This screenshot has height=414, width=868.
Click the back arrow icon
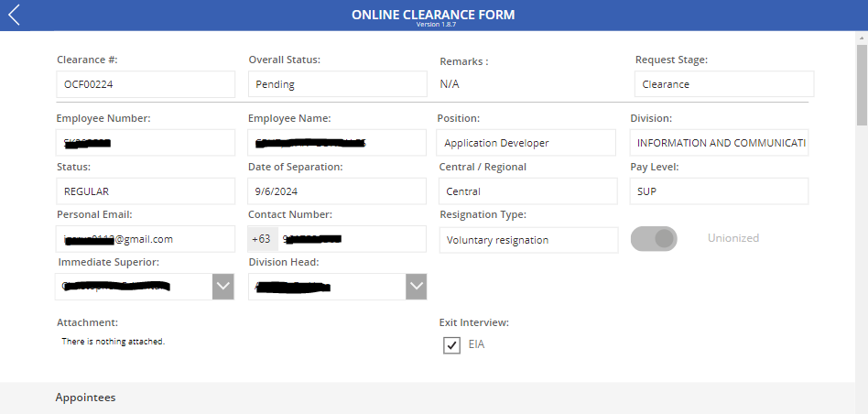coord(14,15)
